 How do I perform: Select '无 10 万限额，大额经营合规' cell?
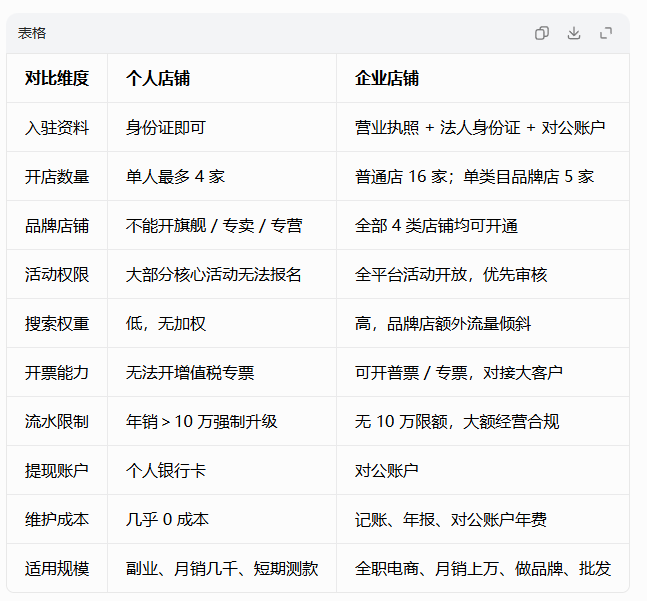pyautogui.click(x=457, y=422)
